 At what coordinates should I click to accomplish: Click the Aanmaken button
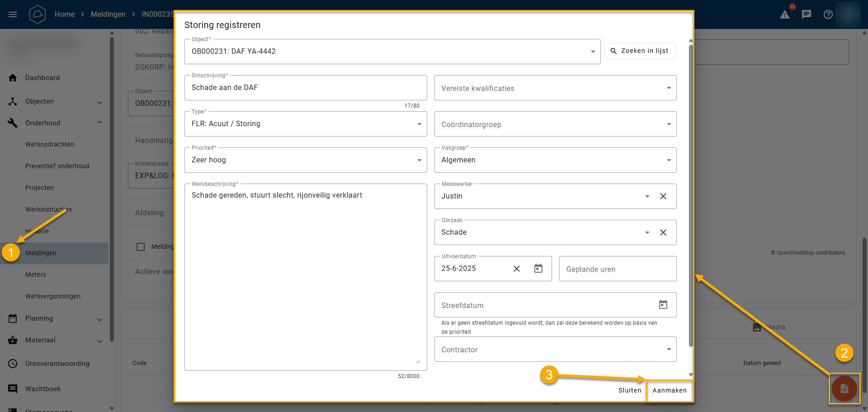[670, 390]
